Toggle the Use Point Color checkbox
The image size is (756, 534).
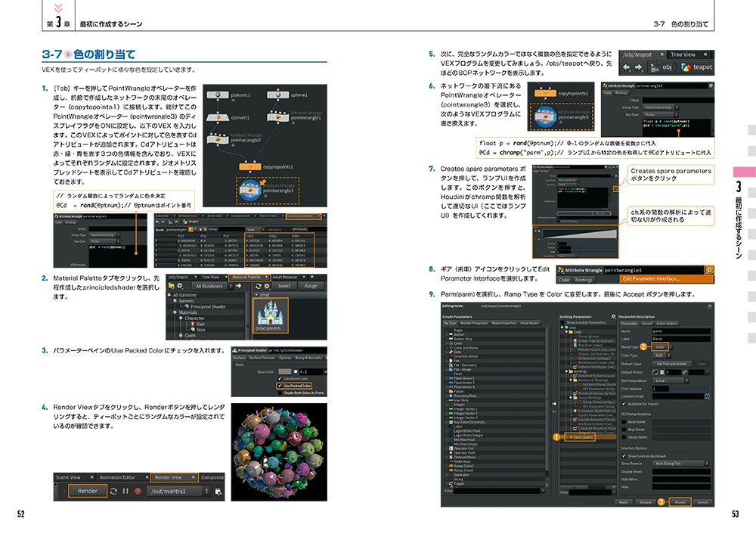pos(281,379)
